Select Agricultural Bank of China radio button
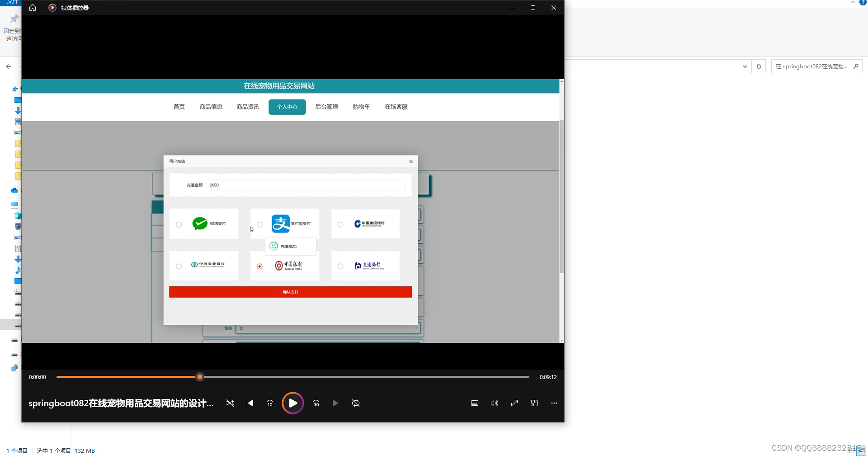The width and height of the screenshot is (868, 456). 179,266
